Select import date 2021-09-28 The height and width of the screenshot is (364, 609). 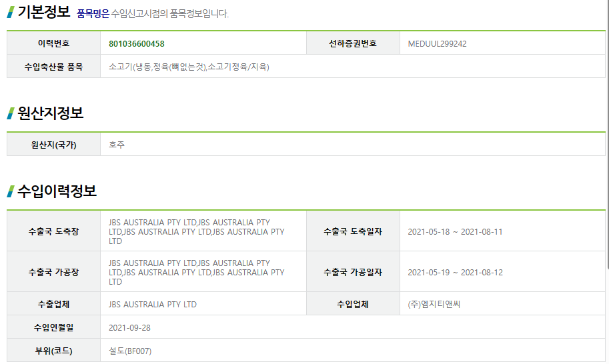129,328
